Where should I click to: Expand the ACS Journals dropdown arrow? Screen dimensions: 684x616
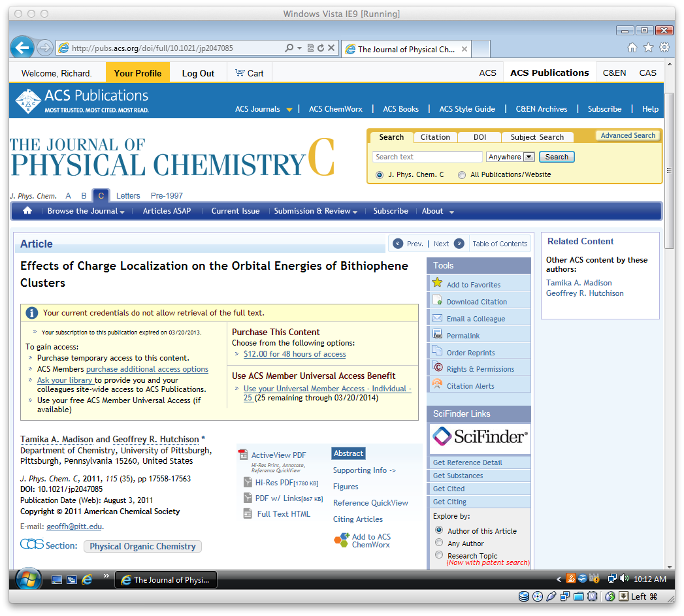(289, 110)
